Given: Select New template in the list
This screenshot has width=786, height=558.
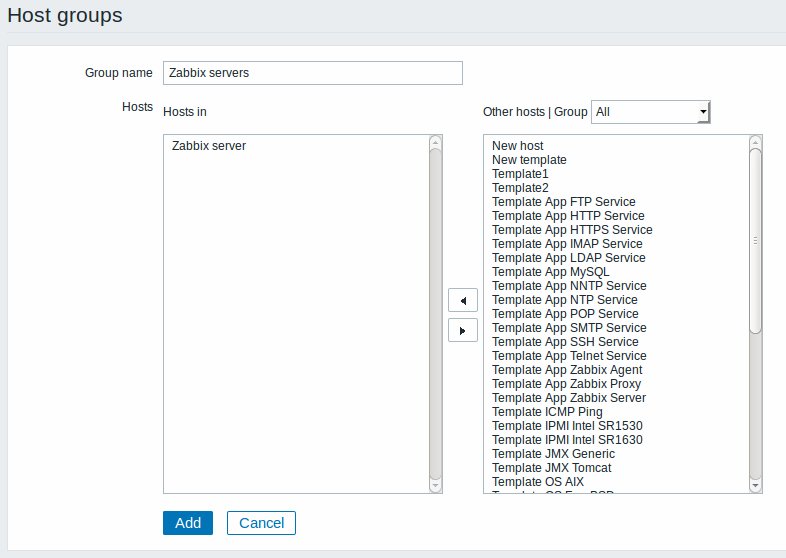Looking at the screenshot, I should pos(529,160).
